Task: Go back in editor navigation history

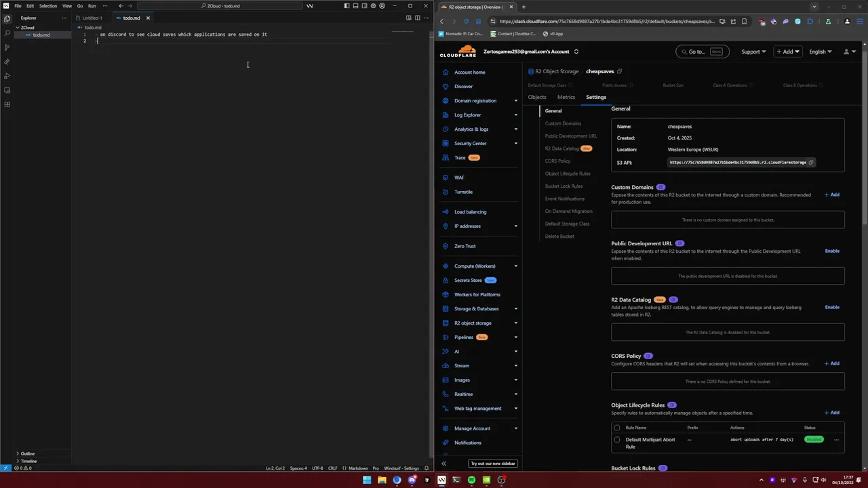Action: 121,6
